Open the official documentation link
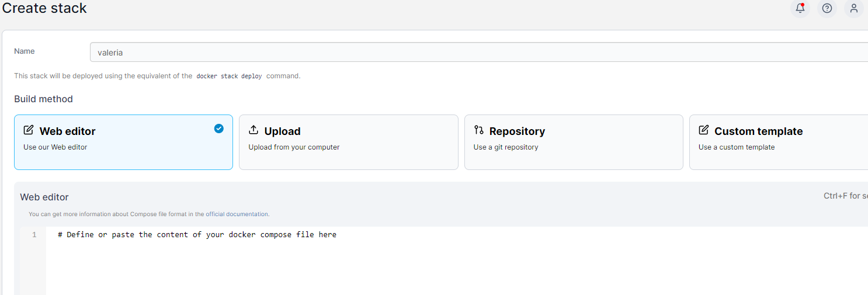 tap(247, 214)
